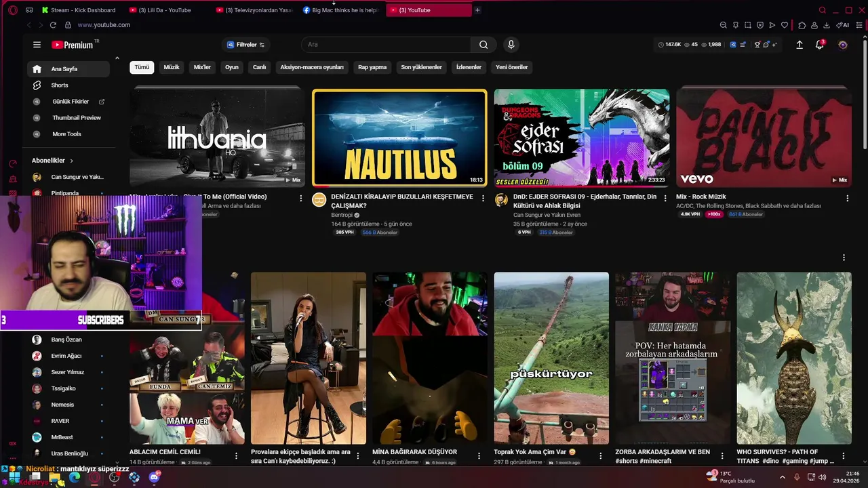Image resolution: width=868 pixels, height=488 pixels.
Task: Open options menu for Nautilus video
Action: (483, 198)
